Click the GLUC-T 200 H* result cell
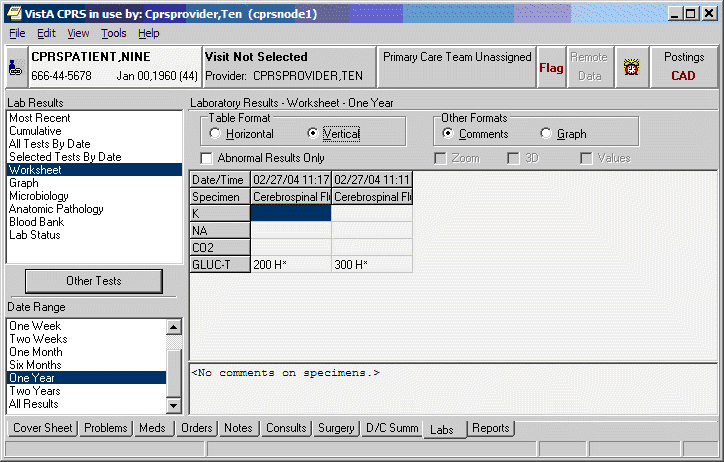The image size is (724, 462). tap(290, 264)
